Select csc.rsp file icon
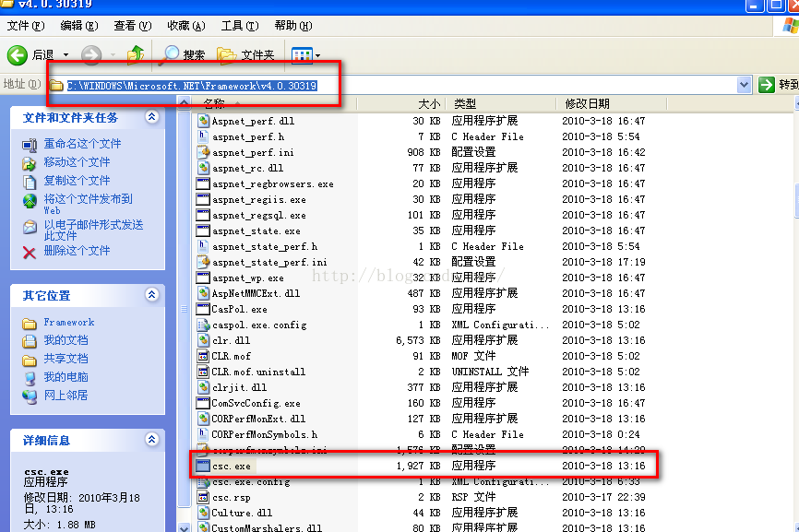Viewport: 799px width, 532px height. [x=203, y=497]
